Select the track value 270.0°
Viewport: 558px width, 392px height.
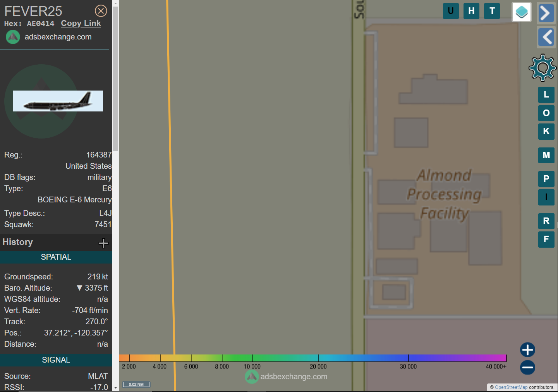[x=97, y=322]
